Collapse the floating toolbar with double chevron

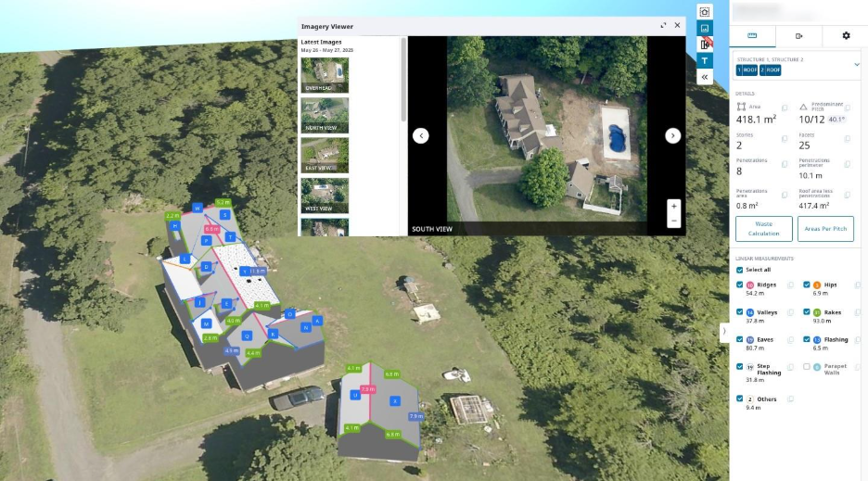pyautogui.click(x=704, y=77)
